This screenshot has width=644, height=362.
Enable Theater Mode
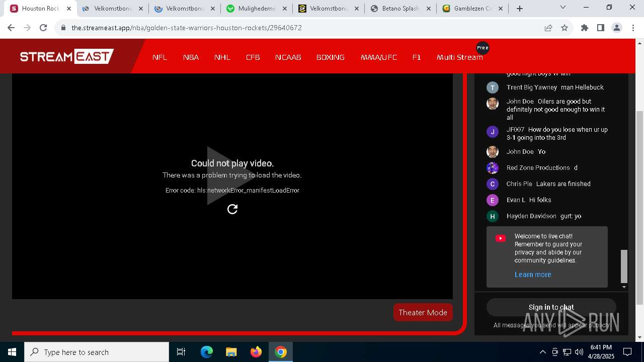423,312
